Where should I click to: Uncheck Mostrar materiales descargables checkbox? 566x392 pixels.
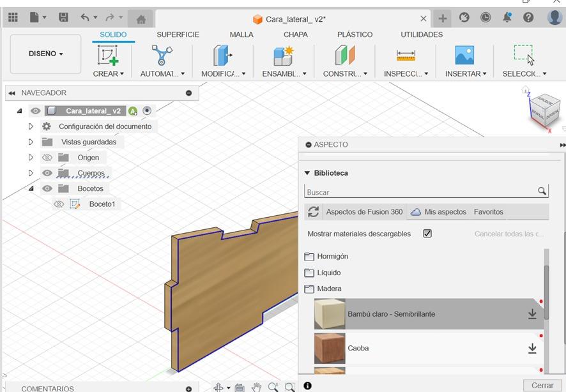tap(427, 234)
